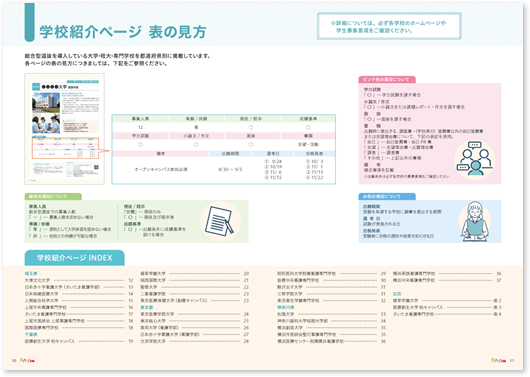This screenshot has height=377, width=530.
Task: Click the circle under 学力試験 column
Action: [140, 144]
